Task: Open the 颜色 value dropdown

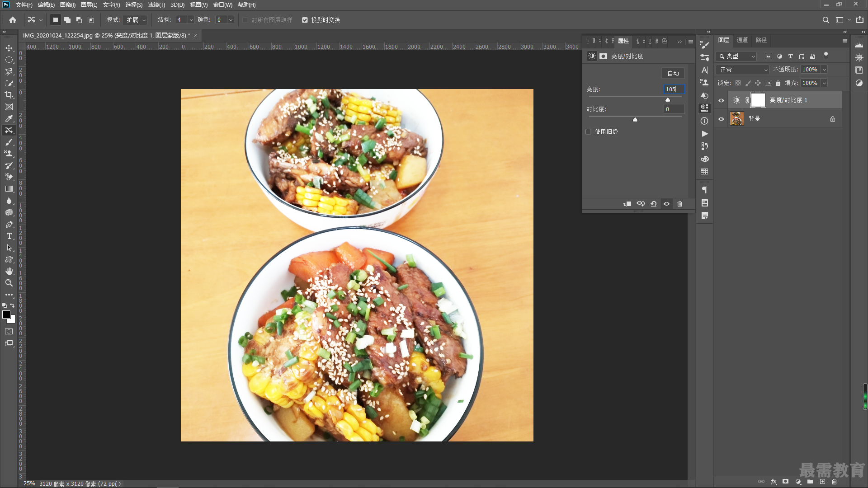Action: click(231, 20)
